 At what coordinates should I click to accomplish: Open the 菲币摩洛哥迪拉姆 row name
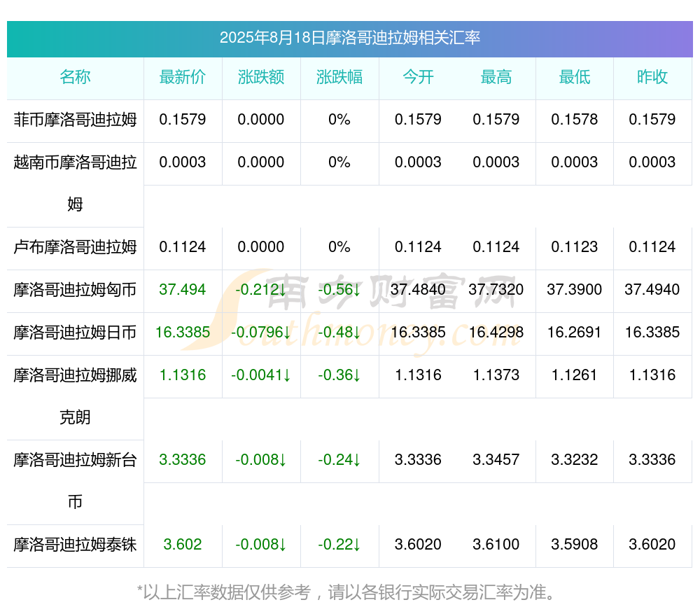tap(75, 120)
